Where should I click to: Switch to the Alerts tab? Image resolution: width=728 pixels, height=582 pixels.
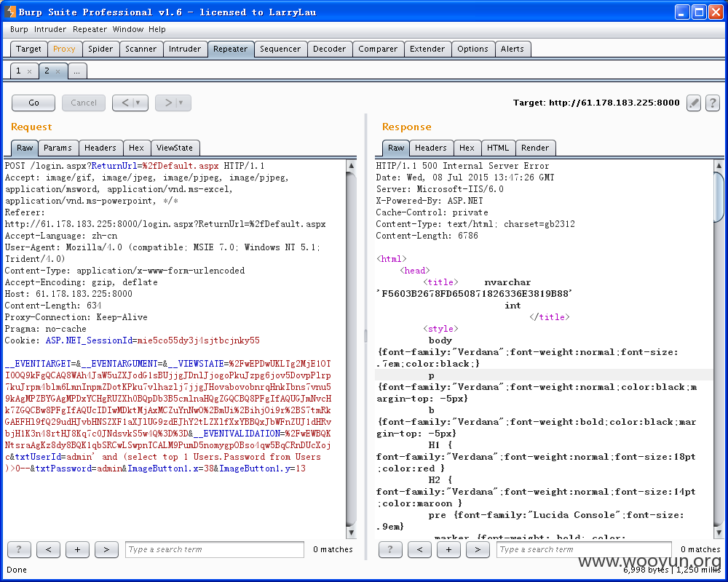click(x=512, y=49)
